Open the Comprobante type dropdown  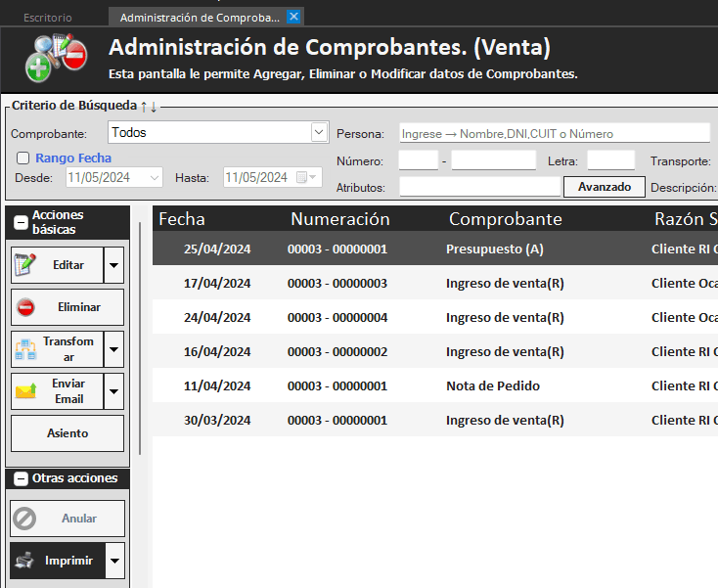(319, 132)
